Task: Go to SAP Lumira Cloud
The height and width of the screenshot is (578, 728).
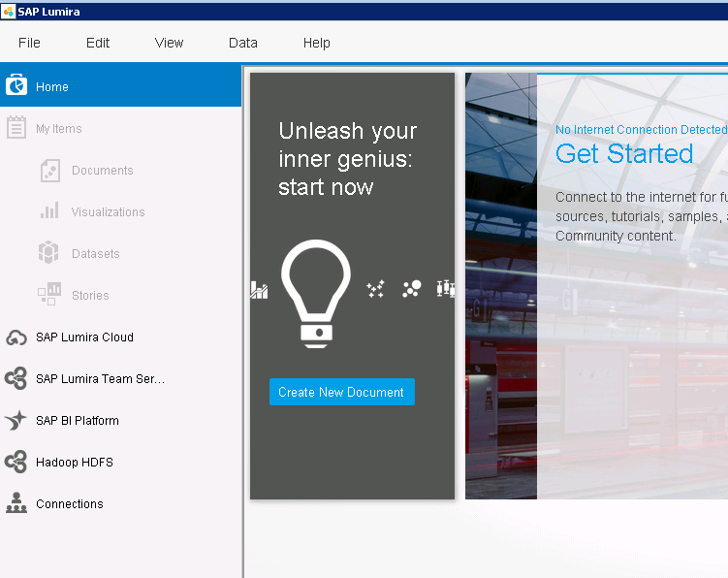Action: [84, 337]
